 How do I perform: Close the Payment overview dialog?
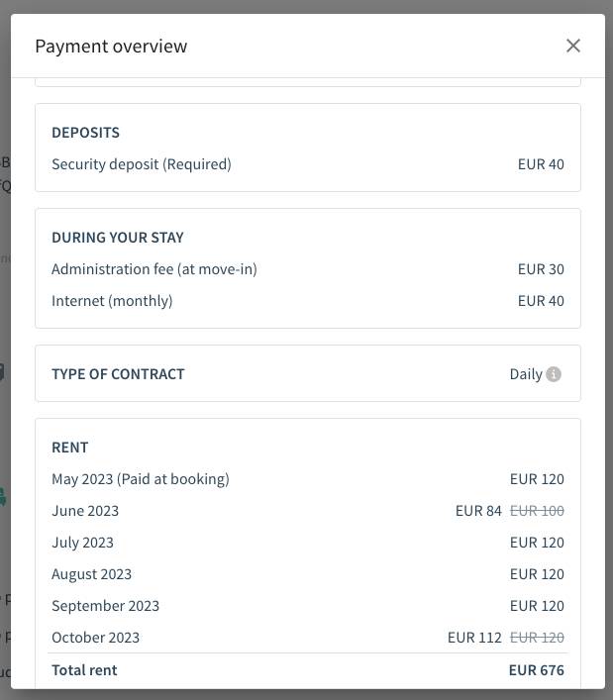[572, 46]
